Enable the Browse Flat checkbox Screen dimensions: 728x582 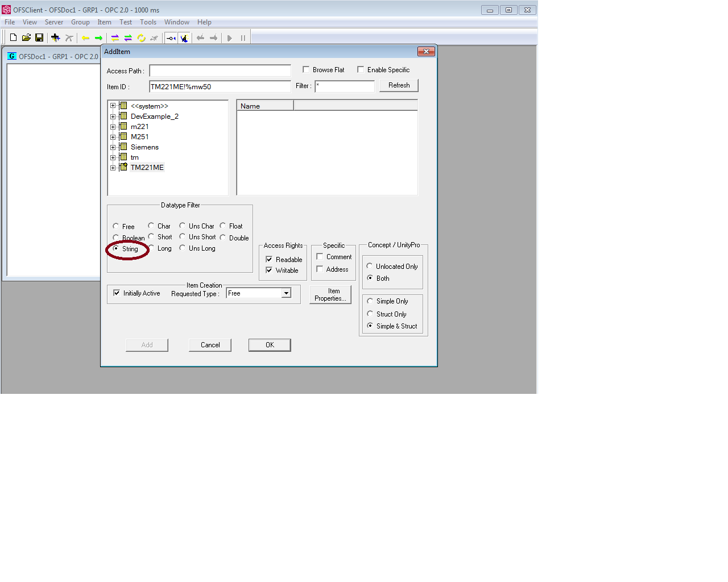[306, 69]
